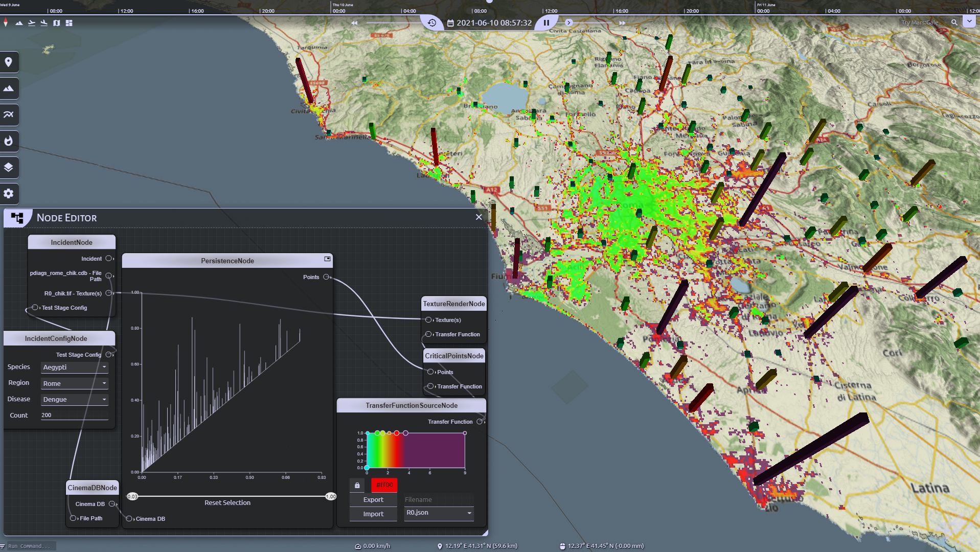The height and width of the screenshot is (552, 980).
Task: Open the R0.json file dropdown
Action: point(439,513)
